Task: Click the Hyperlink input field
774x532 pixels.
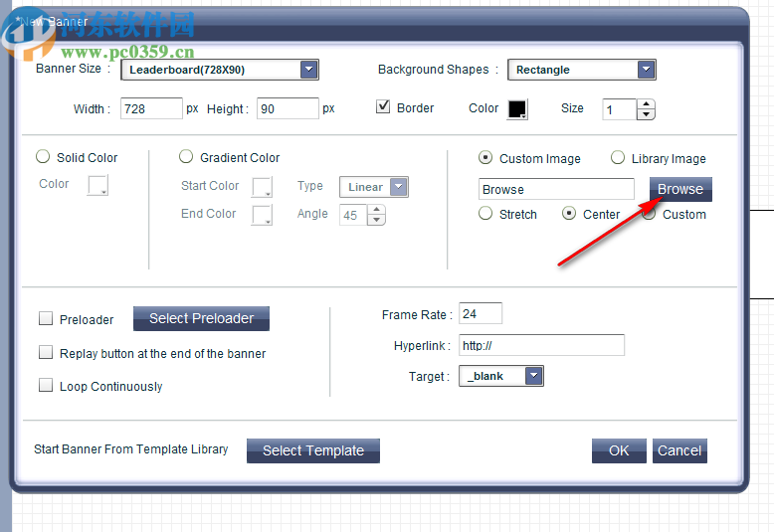Action: [541, 345]
